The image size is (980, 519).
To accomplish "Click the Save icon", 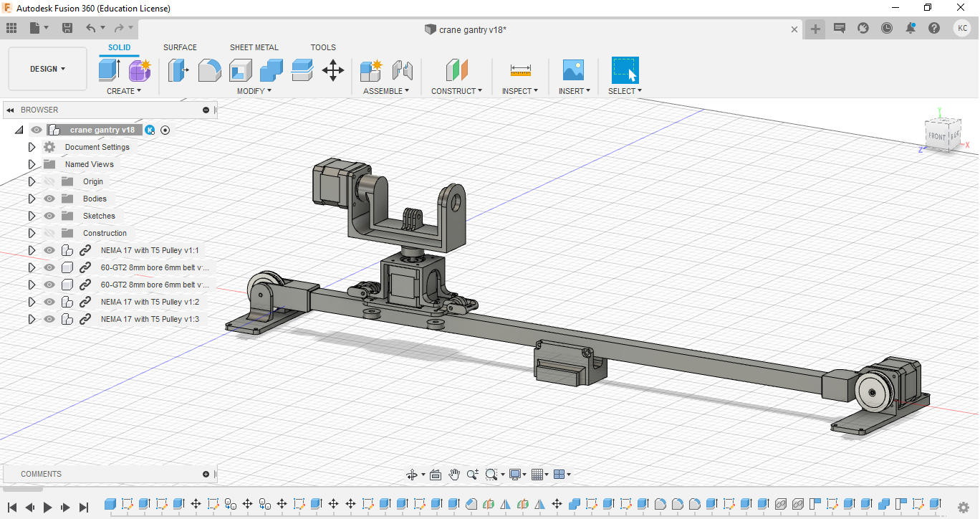I will [x=67, y=28].
